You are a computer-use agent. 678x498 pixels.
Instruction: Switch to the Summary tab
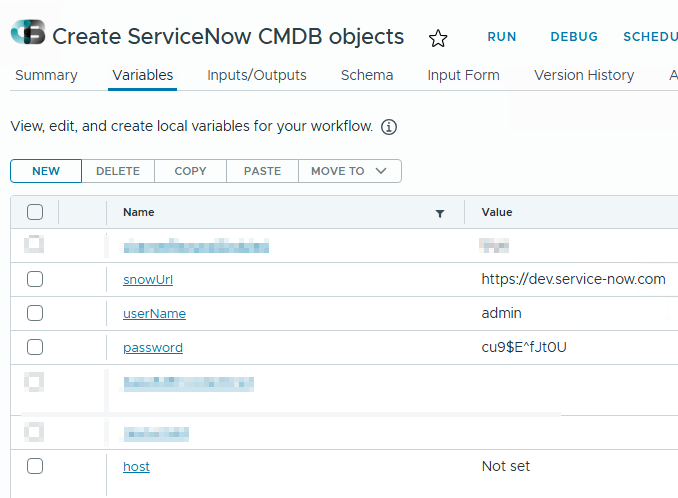(46, 75)
